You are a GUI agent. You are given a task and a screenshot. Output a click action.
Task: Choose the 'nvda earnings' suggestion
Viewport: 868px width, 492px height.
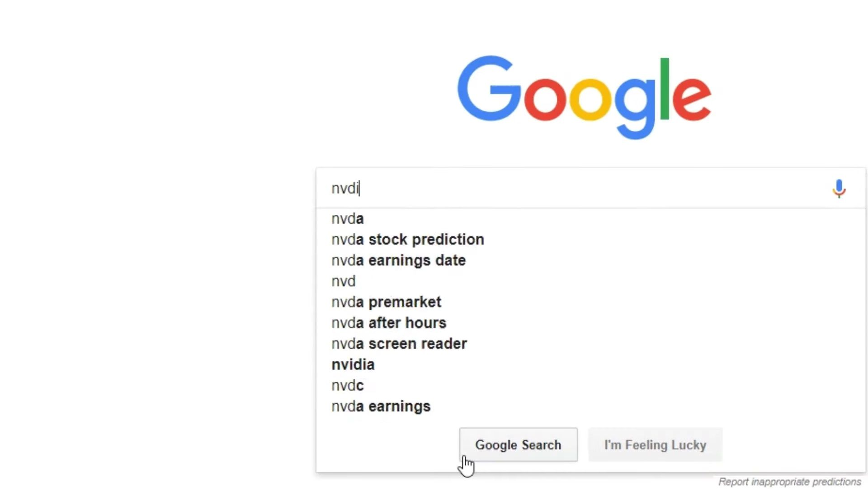tap(590, 406)
